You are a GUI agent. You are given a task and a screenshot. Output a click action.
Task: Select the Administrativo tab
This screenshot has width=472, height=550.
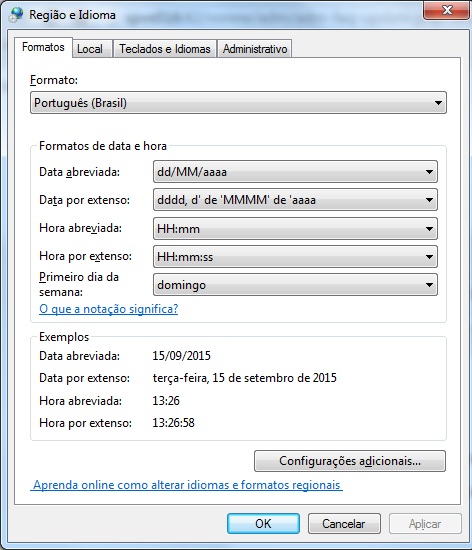[x=255, y=49]
